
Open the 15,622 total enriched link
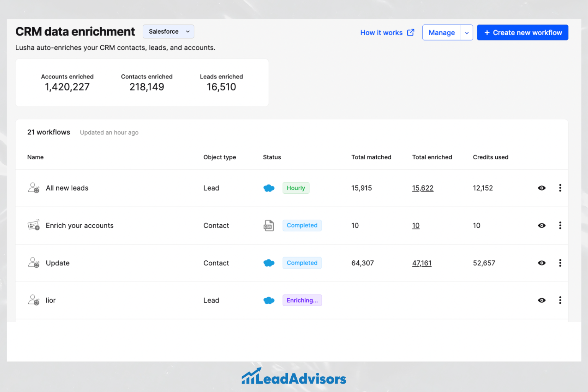423,188
